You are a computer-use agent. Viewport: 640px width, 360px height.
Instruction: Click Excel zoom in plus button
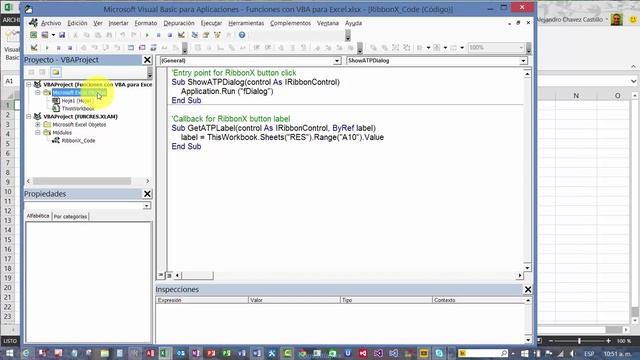[x=608, y=341]
